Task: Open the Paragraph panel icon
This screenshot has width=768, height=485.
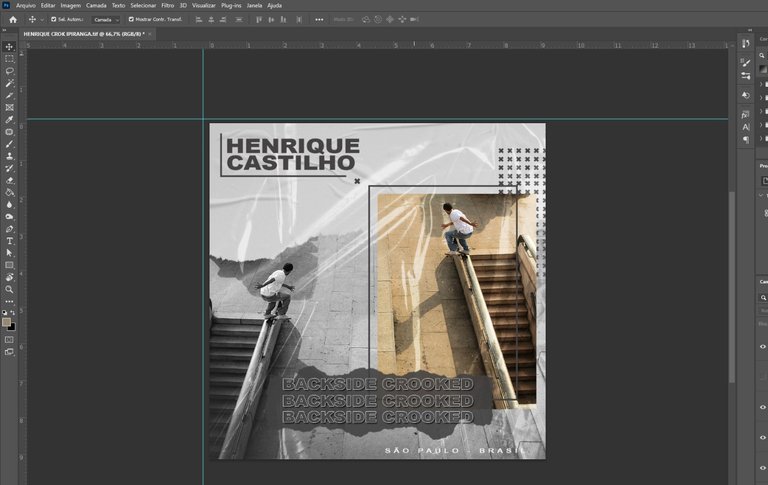Action: point(745,140)
